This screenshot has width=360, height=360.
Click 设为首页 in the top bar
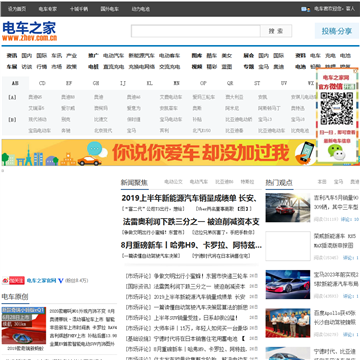[x=17, y=9]
